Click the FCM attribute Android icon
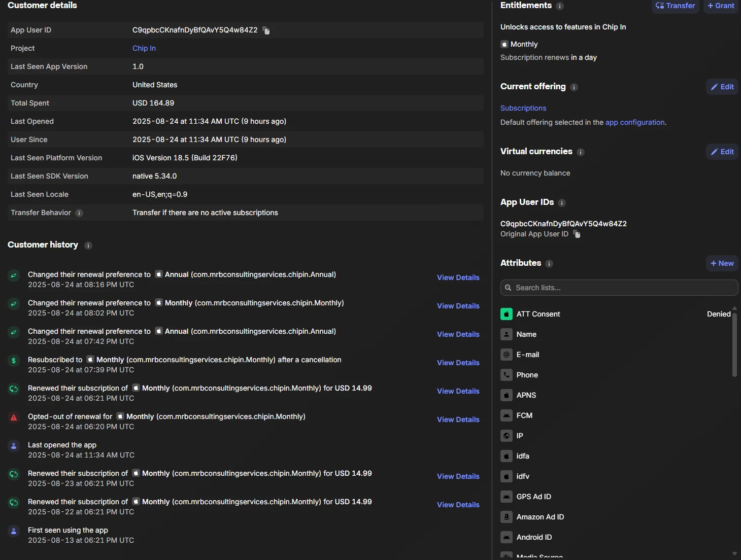This screenshot has height=560, width=741. (507, 415)
